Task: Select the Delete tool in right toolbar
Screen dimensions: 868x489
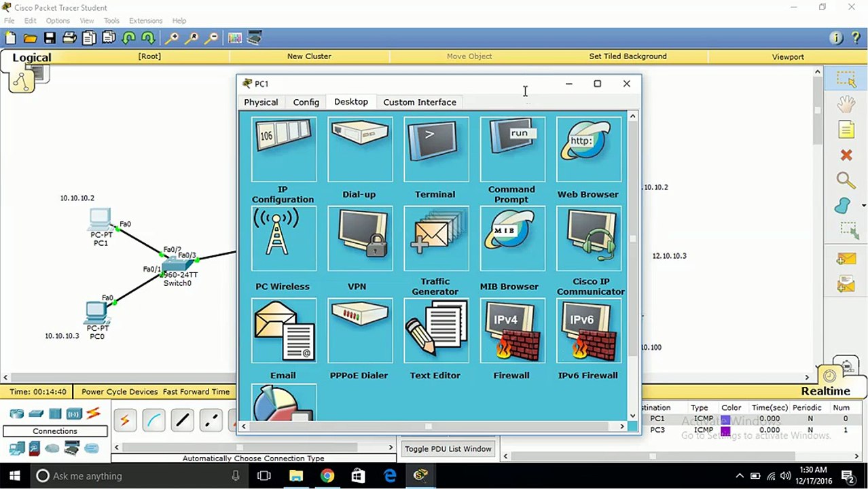Action: [x=846, y=156]
